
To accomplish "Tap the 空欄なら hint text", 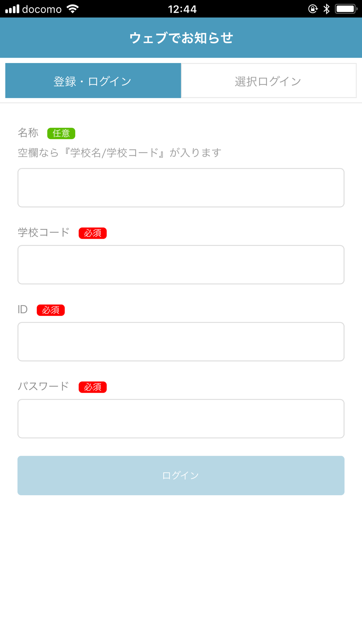I will [x=119, y=153].
